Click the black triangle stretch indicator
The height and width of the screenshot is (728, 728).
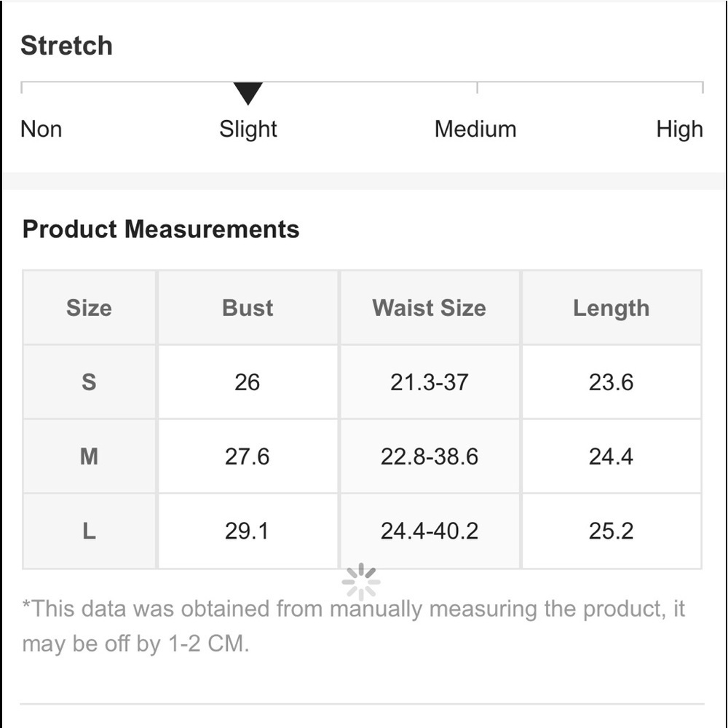(248, 93)
